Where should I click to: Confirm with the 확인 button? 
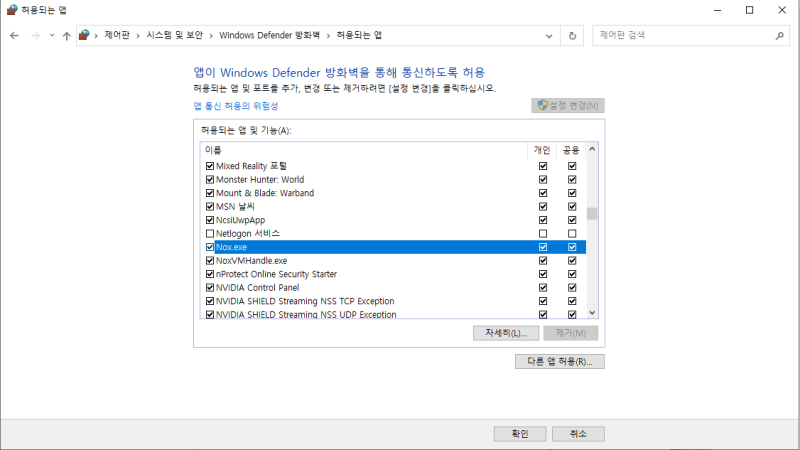(520, 434)
